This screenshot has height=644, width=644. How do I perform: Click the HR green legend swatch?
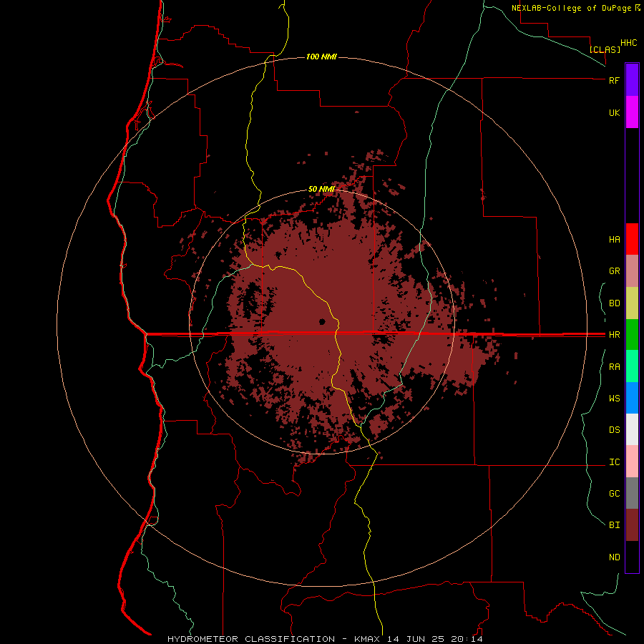coord(632,334)
